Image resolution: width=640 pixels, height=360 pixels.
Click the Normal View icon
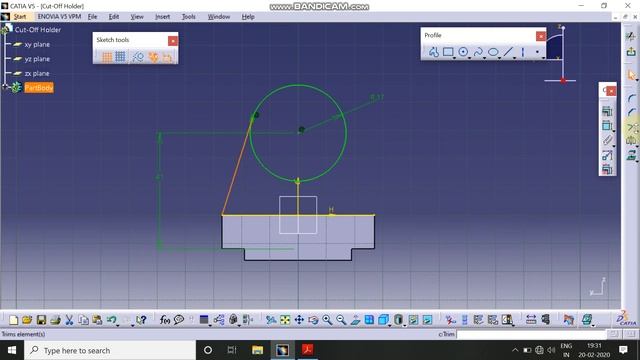355,320
